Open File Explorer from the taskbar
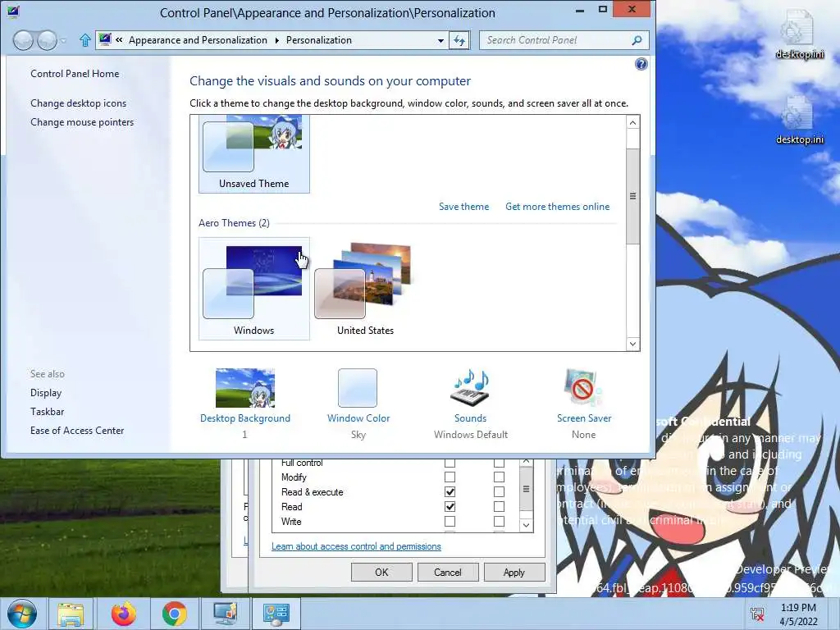 [x=71, y=614]
